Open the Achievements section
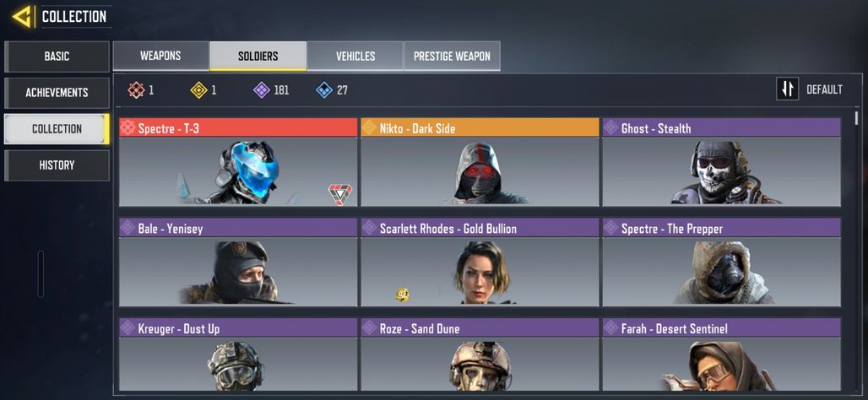Image resolution: width=868 pixels, height=400 pixels. click(x=57, y=92)
